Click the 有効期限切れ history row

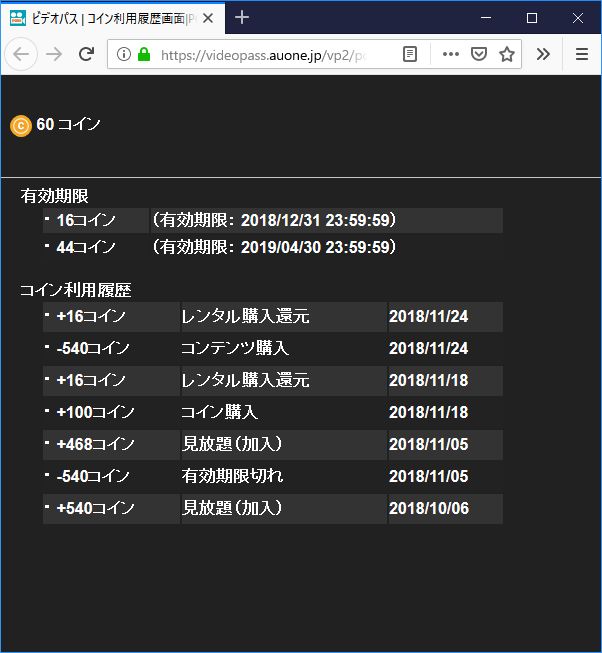click(233, 476)
